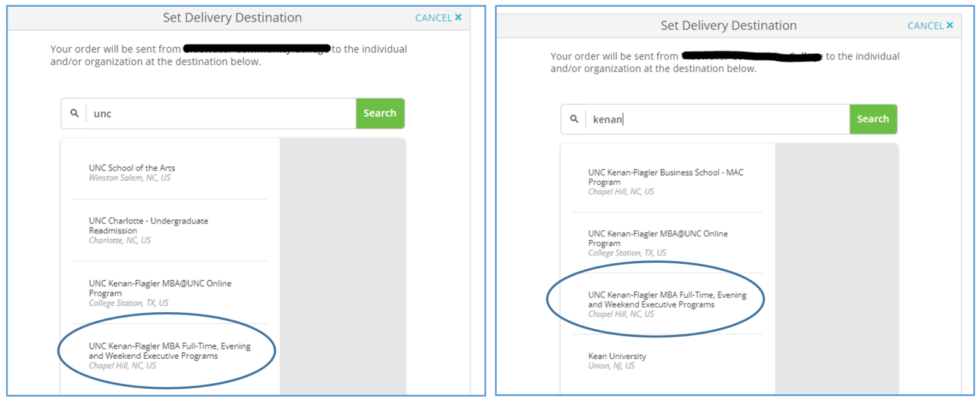Pick circled MBA Full-Time result in 'kenan' search

pos(667,299)
